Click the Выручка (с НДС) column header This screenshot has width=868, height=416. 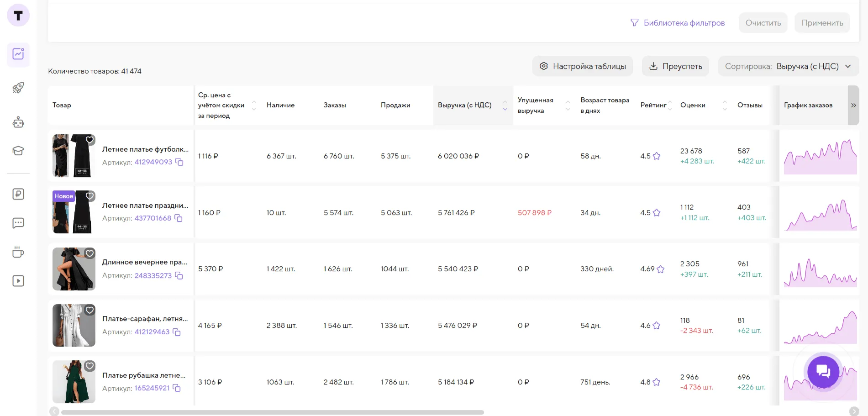pyautogui.click(x=464, y=105)
